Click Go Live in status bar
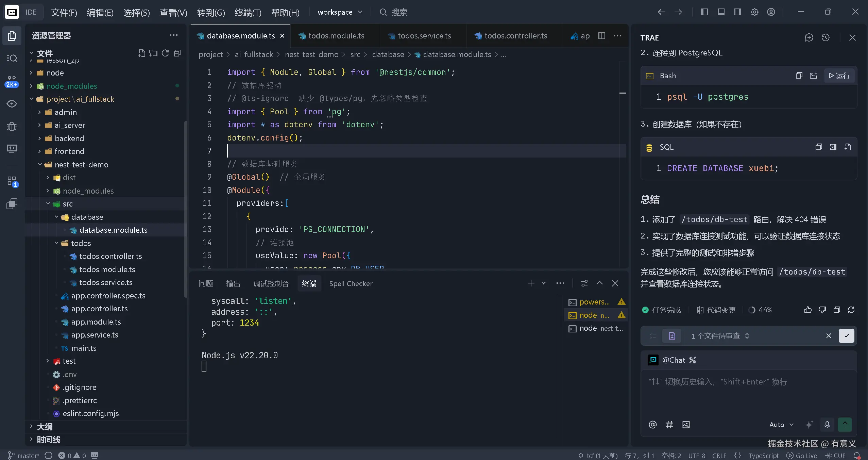The image size is (868, 460). click(x=802, y=455)
